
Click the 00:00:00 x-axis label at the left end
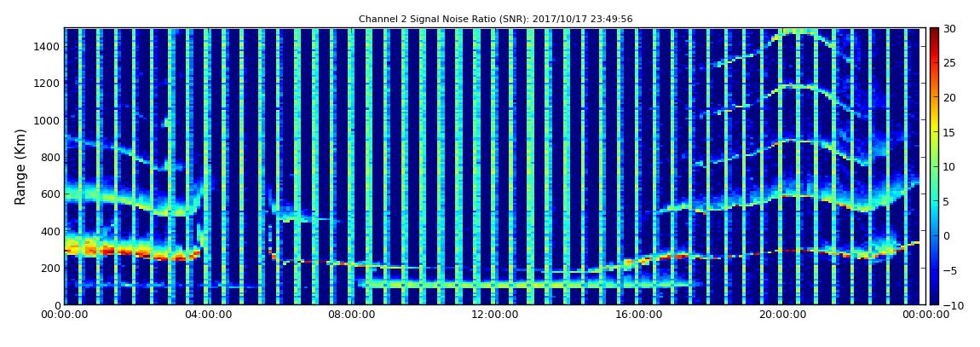[65, 315]
